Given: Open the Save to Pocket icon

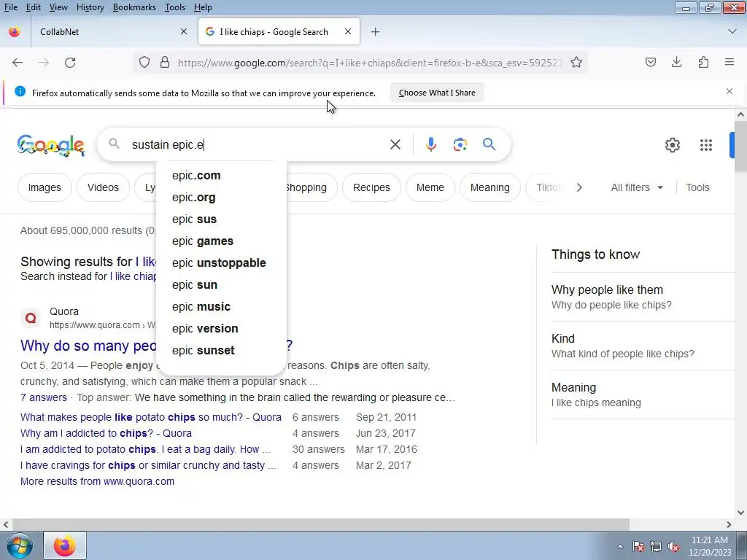Looking at the screenshot, I should click(650, 62).
